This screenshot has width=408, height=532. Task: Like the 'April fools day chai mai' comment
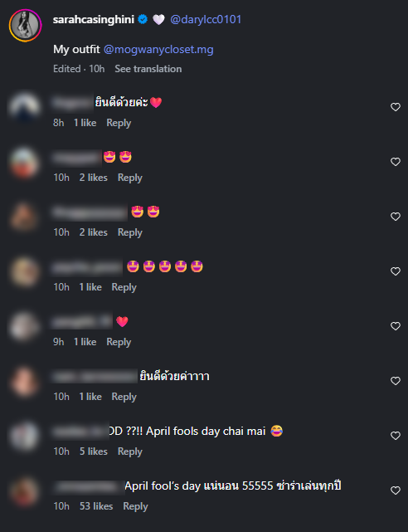pyautogui.click(x=396, y=436)
